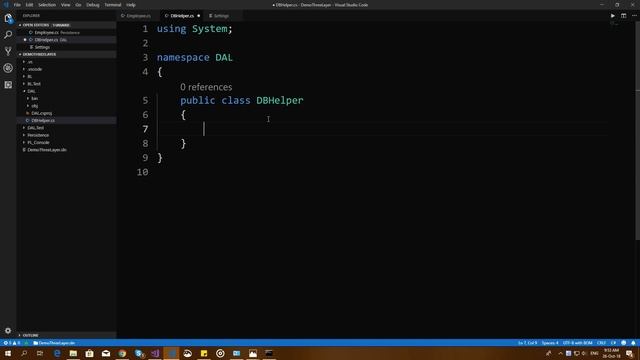Select the DBHelper.cs editor tab
The width and height of the screenshot is (640, 360).
[182, 16]
